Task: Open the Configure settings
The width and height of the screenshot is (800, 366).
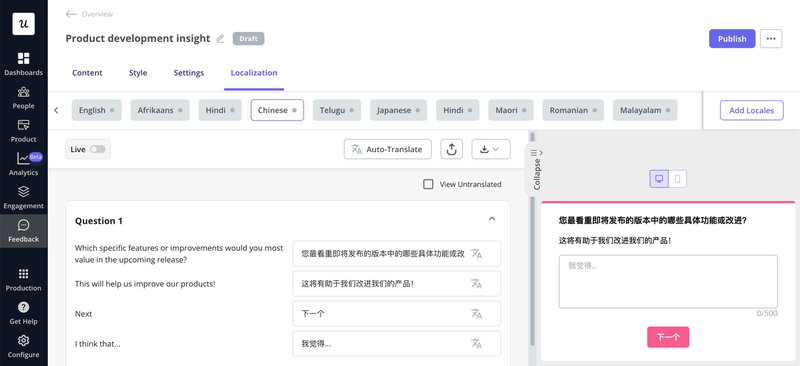Action: tap(23, 347)
